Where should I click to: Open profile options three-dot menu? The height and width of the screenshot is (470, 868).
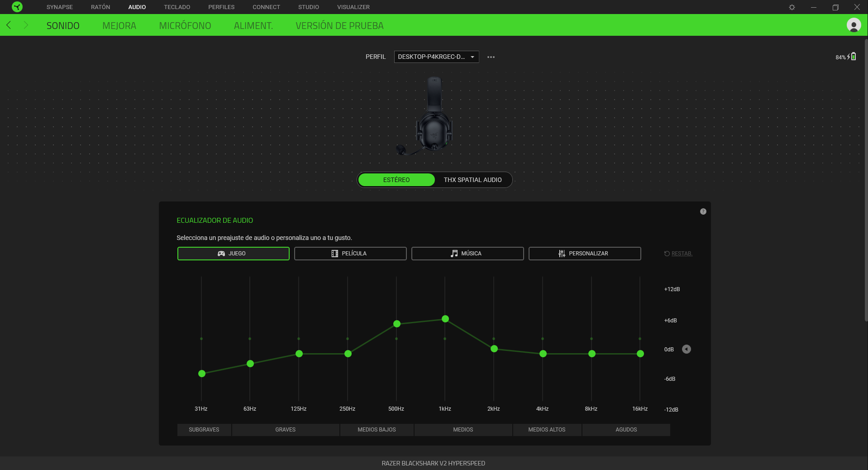tap(491, 57)
